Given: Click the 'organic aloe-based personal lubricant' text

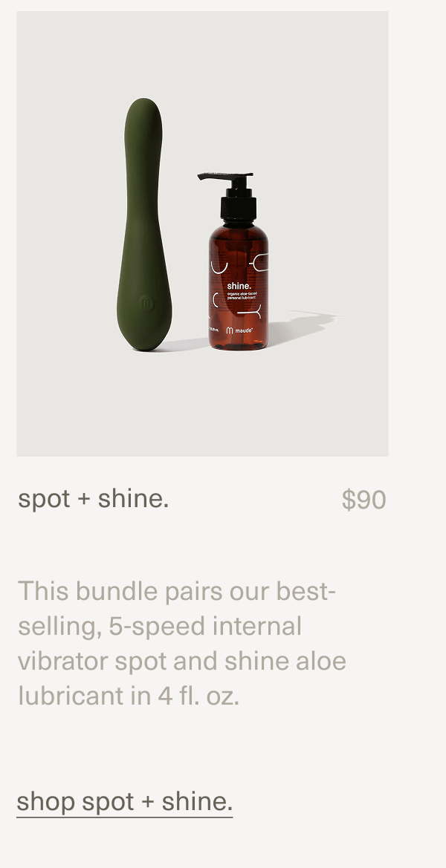Looking at the screenshot, I should (x=242, y=296).
